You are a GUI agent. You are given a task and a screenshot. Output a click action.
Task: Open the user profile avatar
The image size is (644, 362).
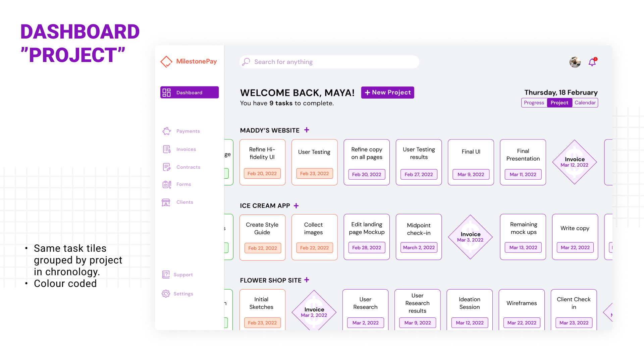tap(575, 62)
